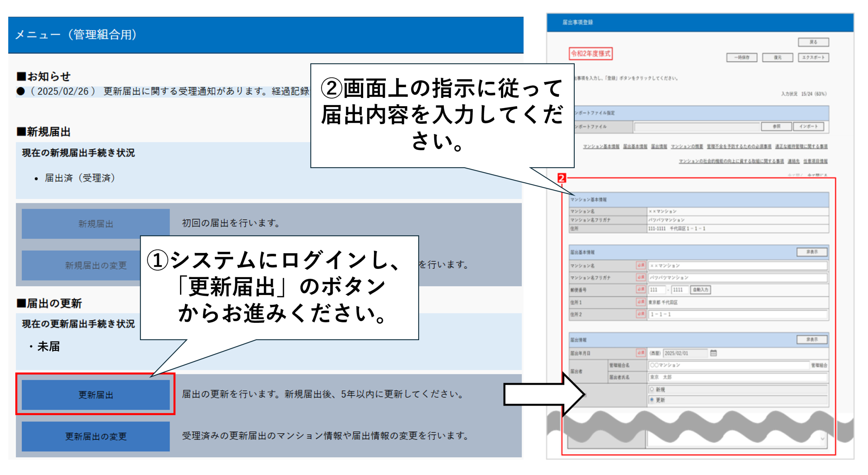
Task: Click the 更新届出の変更 button
Action: [x=96, y=436]
